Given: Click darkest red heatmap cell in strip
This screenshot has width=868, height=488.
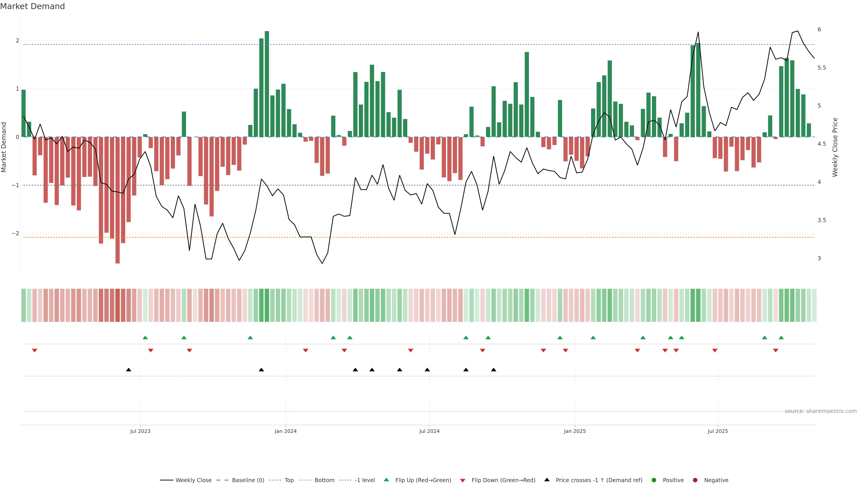Looking at the screenshot, I should pos(118,305).
